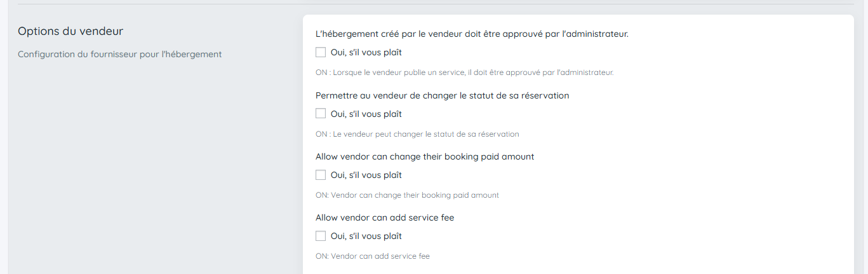Click 'Oui, s'il vous plaît' label under administrator approval

coord(366,52)
